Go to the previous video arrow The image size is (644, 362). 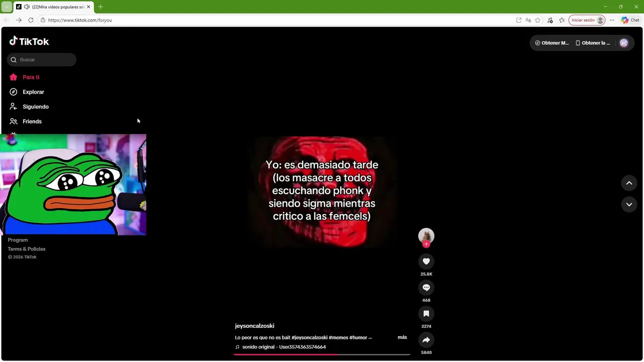[x=629, y=183]
